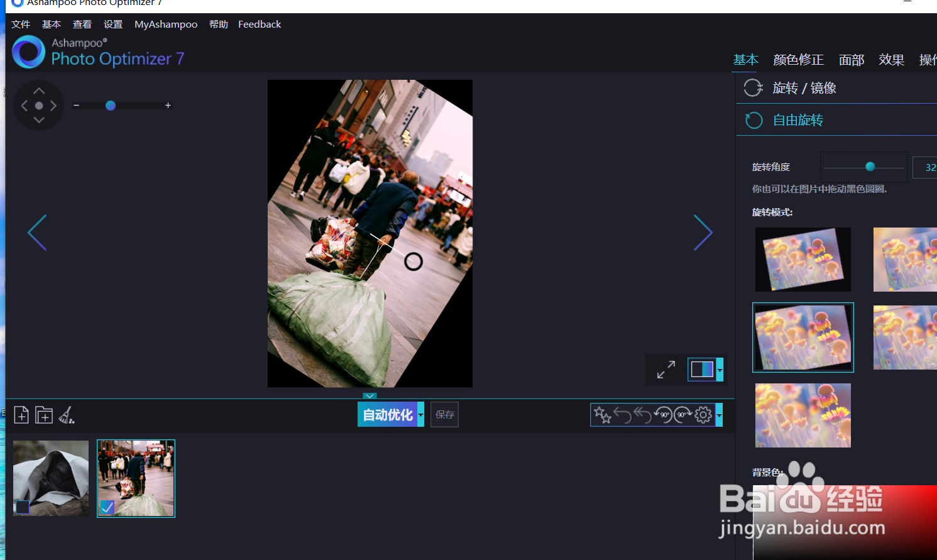Select the split before/after view icon
937x560 pixels.
click(x=702, y=370)
